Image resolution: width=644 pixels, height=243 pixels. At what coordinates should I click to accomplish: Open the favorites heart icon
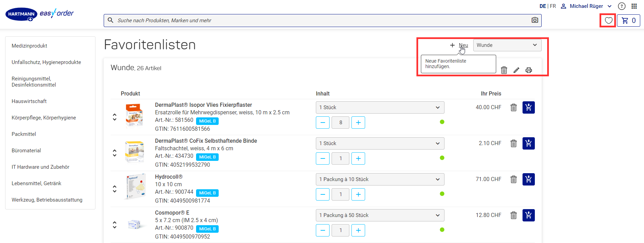click(x=608, y=21)
